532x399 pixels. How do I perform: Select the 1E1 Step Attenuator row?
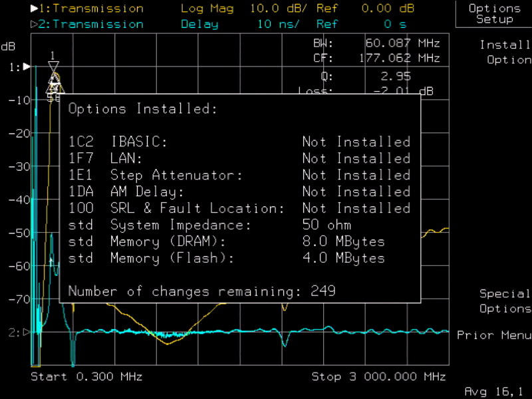tap(239, 175)
